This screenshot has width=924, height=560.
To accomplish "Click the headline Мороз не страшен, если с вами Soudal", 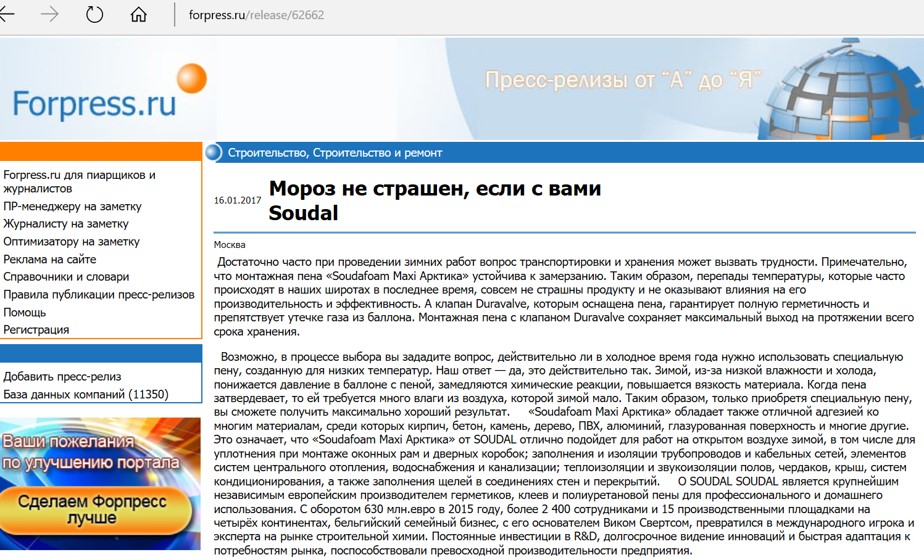I will 435,200.
